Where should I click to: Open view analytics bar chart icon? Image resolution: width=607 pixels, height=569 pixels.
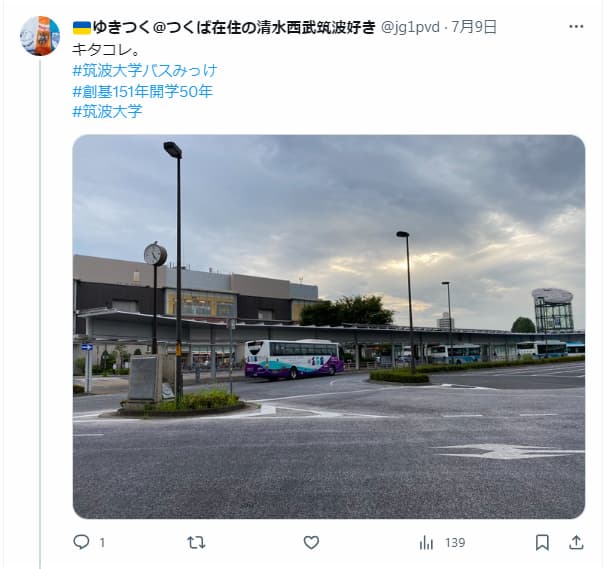click(x=426, y=543)
